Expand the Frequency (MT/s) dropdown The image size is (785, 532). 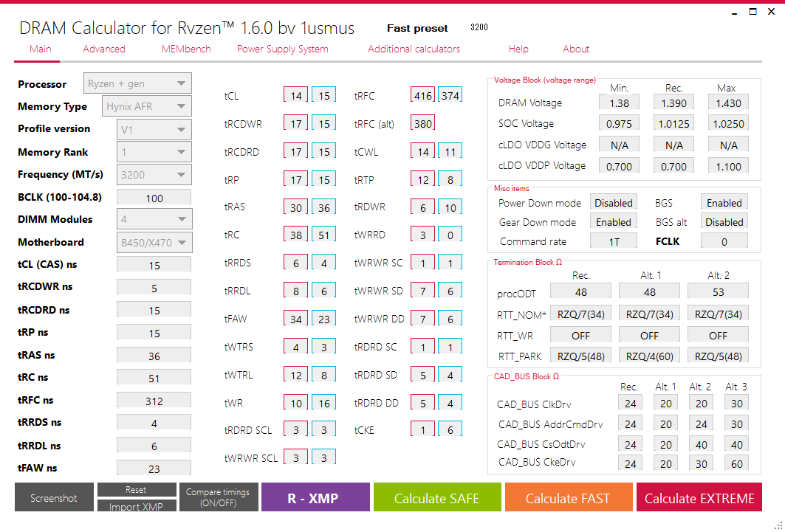point(154,174)
